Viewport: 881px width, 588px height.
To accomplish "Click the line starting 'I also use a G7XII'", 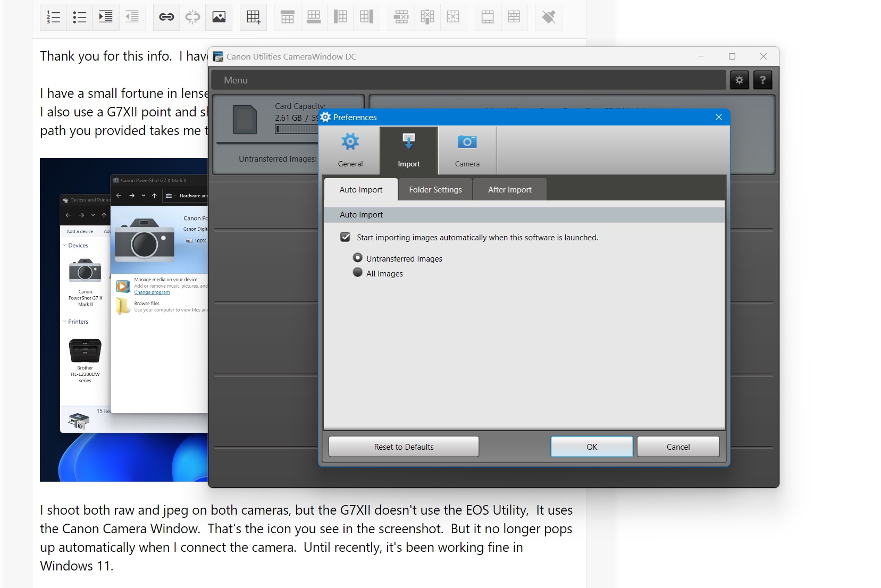I will (x=124, y=112).
